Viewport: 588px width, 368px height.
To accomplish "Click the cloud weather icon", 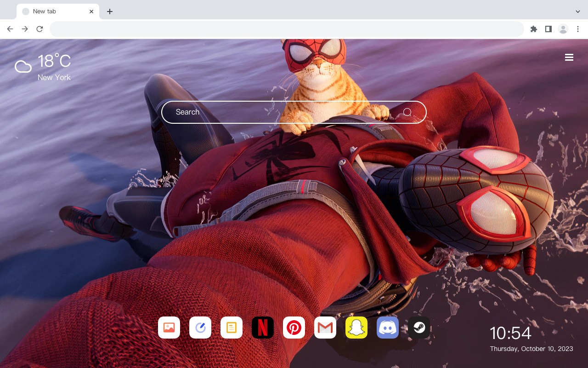I will point(23,67).
